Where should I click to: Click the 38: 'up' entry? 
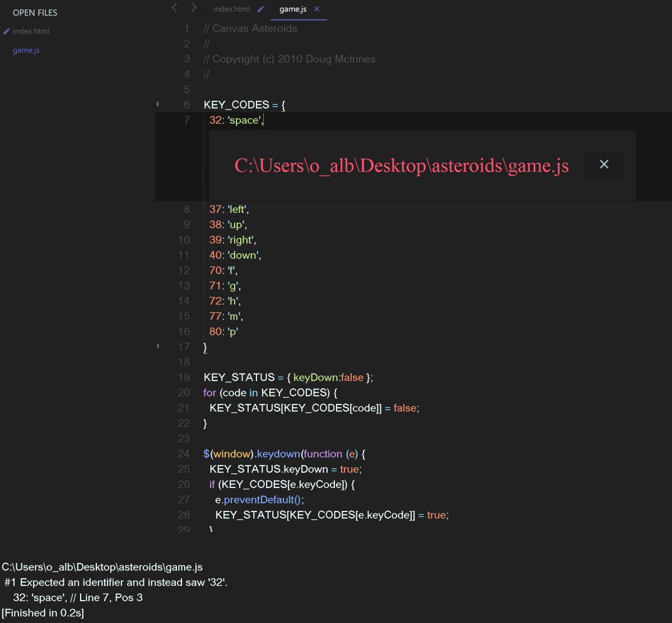pyautogui.click(x=228, y=224)
